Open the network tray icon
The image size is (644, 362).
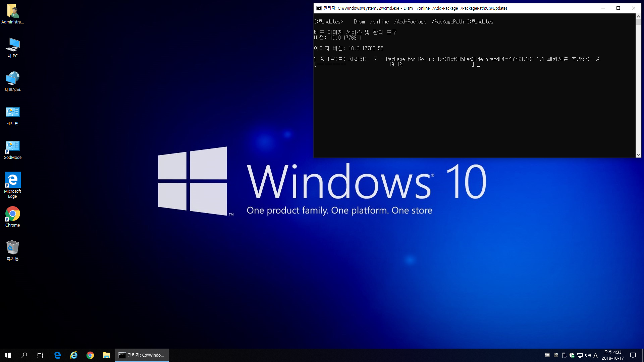click(580, 355)
